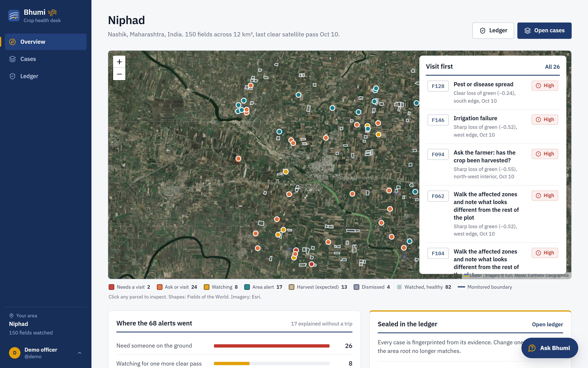588x368 pixels.
Task: Open Ledger in the sidebar
Action: tap(46, 76)
